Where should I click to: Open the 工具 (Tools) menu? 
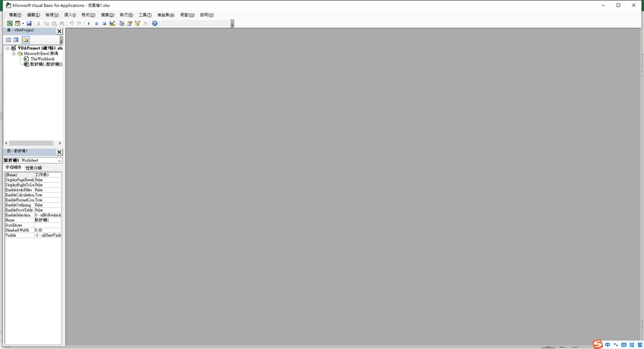click(x=145, y=14)
